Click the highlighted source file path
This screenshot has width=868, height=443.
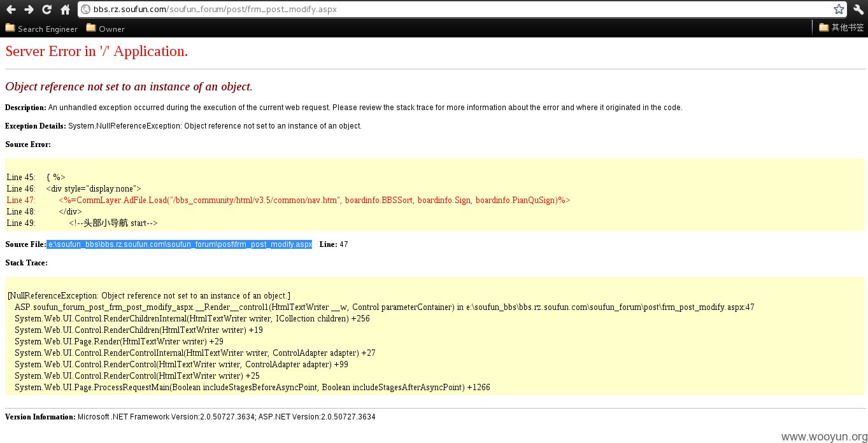(180, 244)
